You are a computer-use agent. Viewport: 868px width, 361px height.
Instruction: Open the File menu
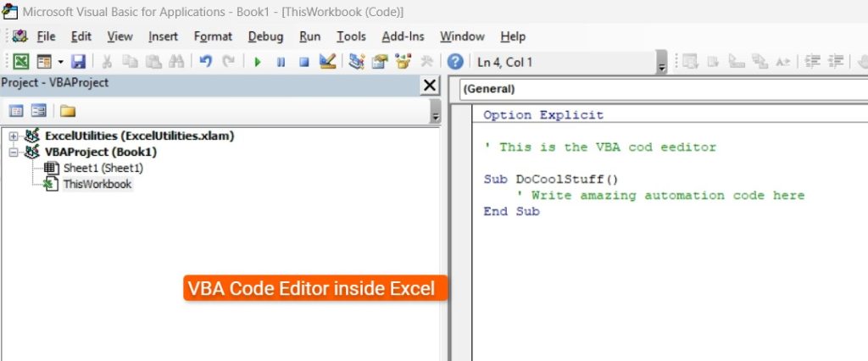click(x=46, y=36)
